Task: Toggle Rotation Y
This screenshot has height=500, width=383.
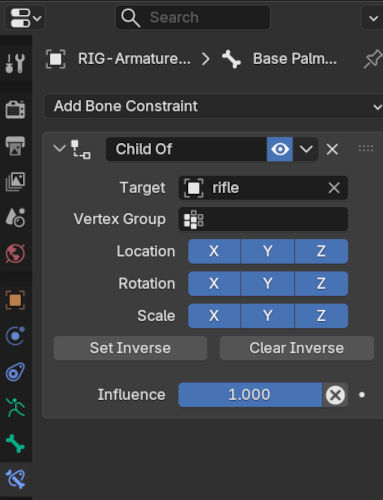Action: coord(267,284)
